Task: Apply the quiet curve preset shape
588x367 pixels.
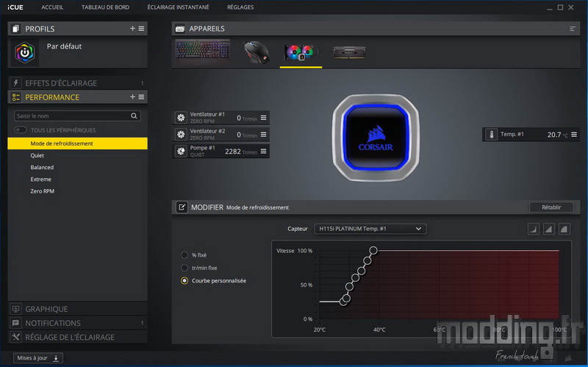Action: (534, 229)
